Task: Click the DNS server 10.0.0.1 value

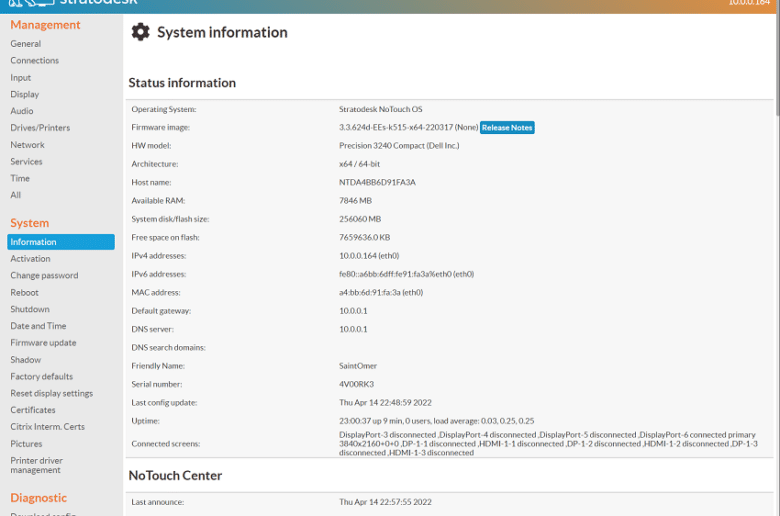Action: tap(353, 329)
